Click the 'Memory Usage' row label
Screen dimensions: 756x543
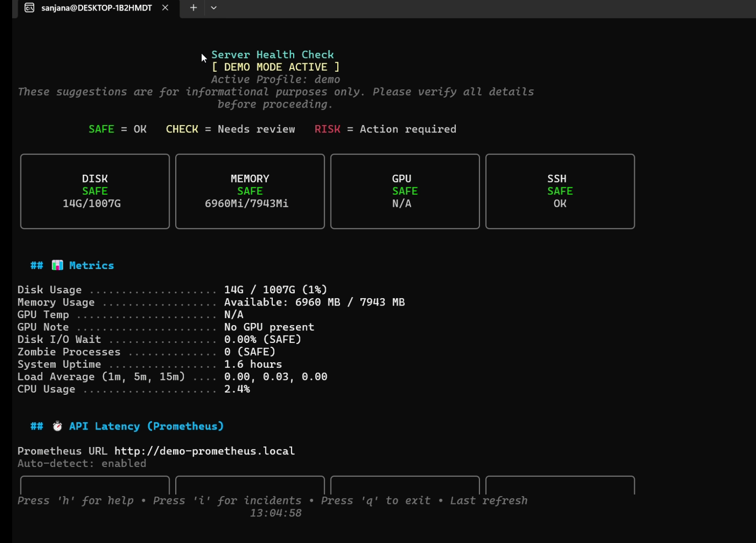56,302
